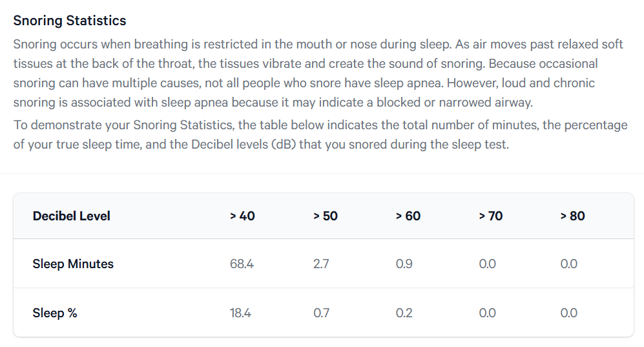Click the 0.7 sleep percent value
Viewport: 644px width, 347px height.
click(322, 313)
